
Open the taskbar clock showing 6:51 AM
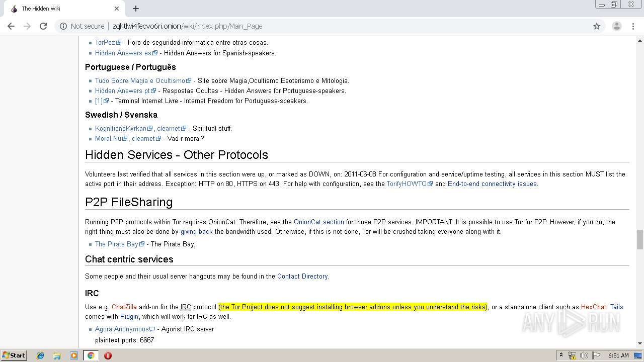tap(618, 355)
